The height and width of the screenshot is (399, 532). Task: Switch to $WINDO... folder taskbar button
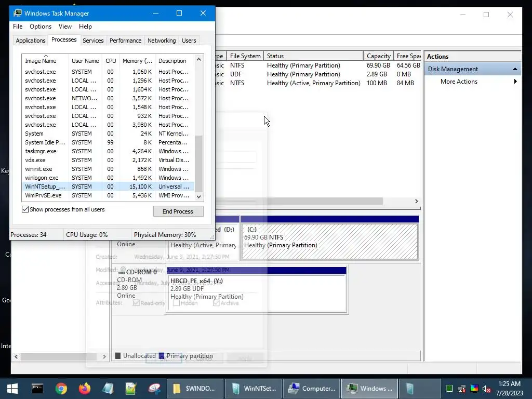pos(195,389)
